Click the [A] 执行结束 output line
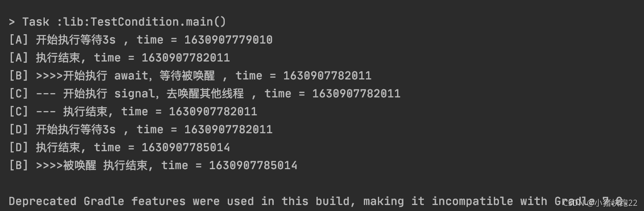The width and height of the screenshot is (644, 211). pos(119,58)
